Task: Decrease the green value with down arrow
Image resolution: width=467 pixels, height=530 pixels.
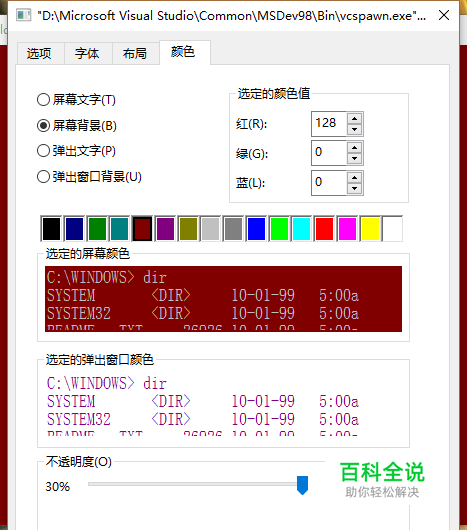Action: [x=354, y=159]
